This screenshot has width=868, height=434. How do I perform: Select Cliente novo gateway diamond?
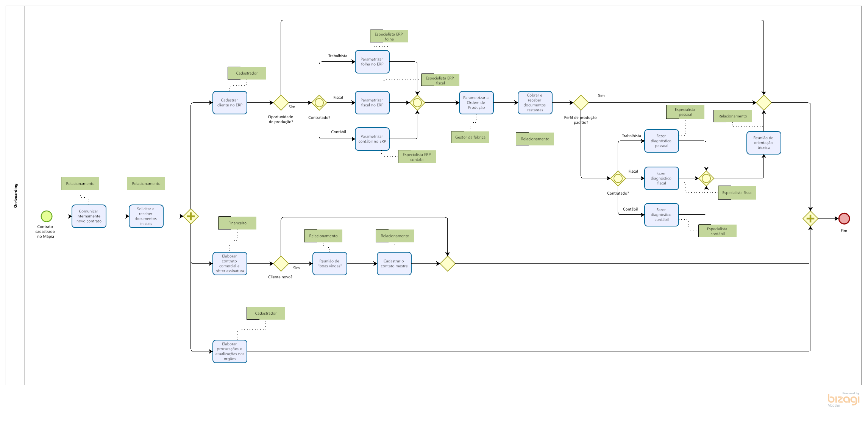click(x=281, y=264)
